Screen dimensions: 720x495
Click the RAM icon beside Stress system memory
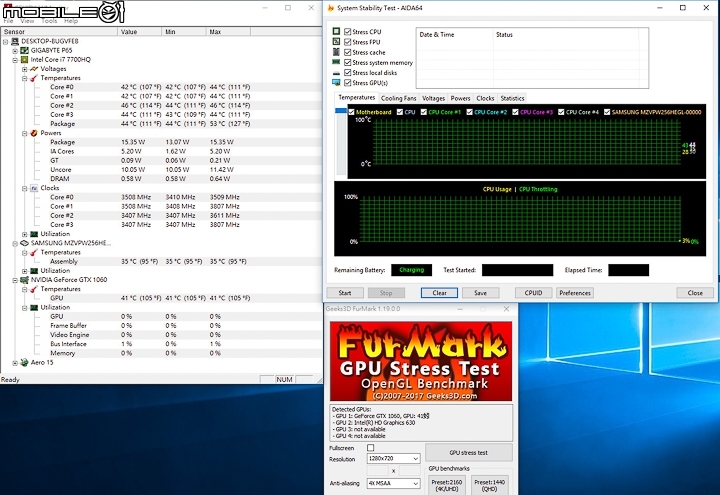pyautogui.click(x=336, y=62)
